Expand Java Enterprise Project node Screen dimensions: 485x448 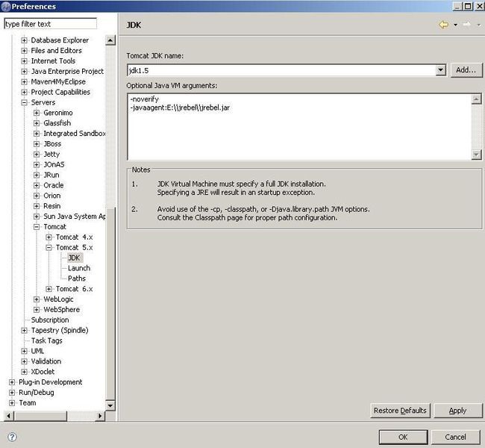24,71
